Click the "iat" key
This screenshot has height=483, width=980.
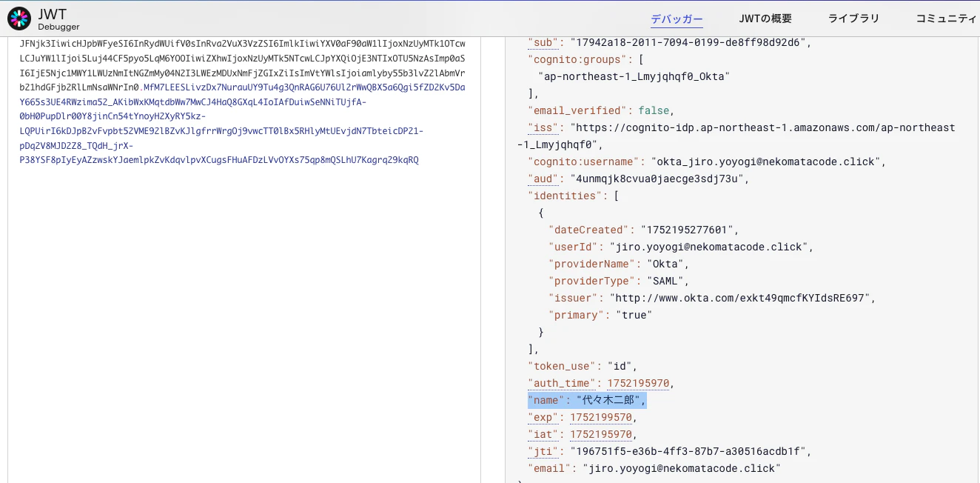coord(543,434)
